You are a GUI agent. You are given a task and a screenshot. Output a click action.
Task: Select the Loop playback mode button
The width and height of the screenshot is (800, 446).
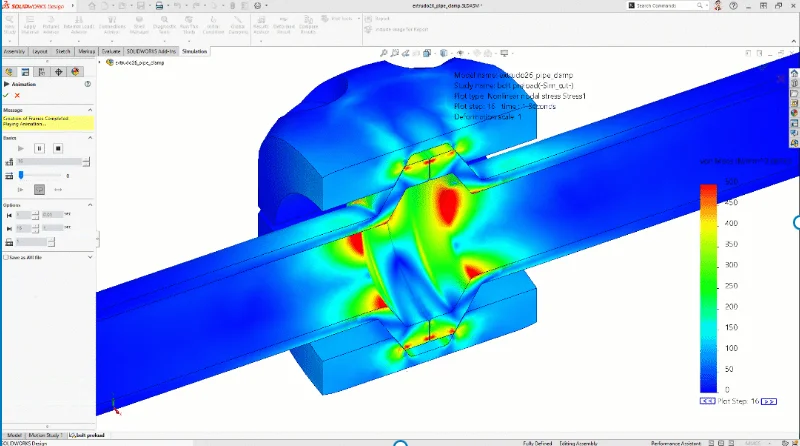pos(39,190)
